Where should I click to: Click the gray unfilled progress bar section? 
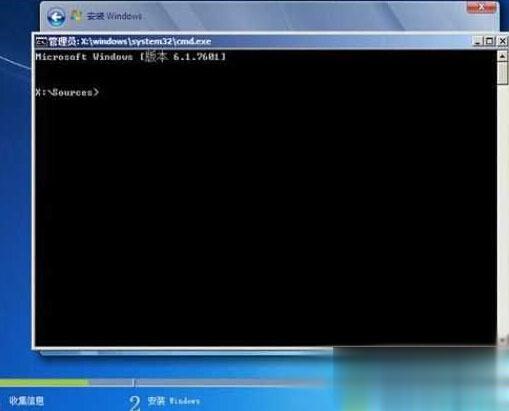click(207, 382)
